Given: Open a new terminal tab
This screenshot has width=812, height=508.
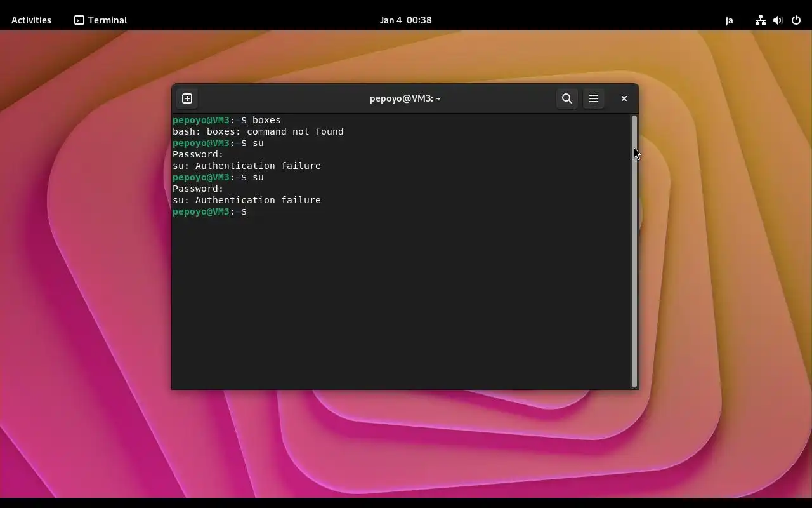Looking at the screenshot, I should coord(187,98).
